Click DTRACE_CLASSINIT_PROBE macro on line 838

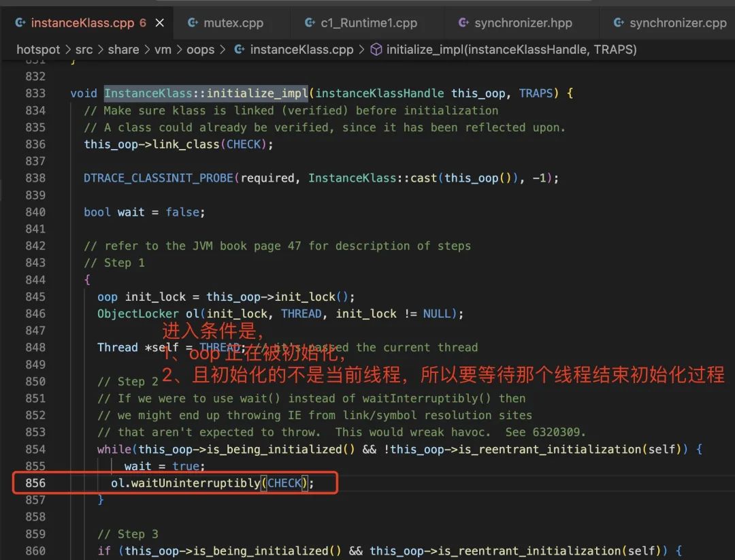(x=159, y=178)
